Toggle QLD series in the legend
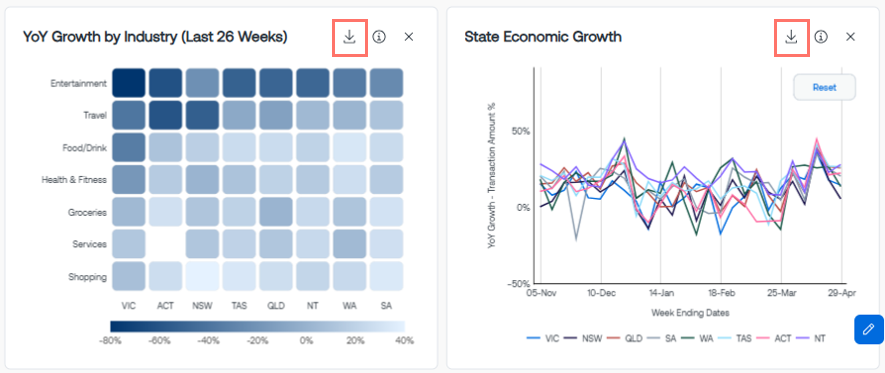Viewport: 885px width, 373px height. [626, 338]
